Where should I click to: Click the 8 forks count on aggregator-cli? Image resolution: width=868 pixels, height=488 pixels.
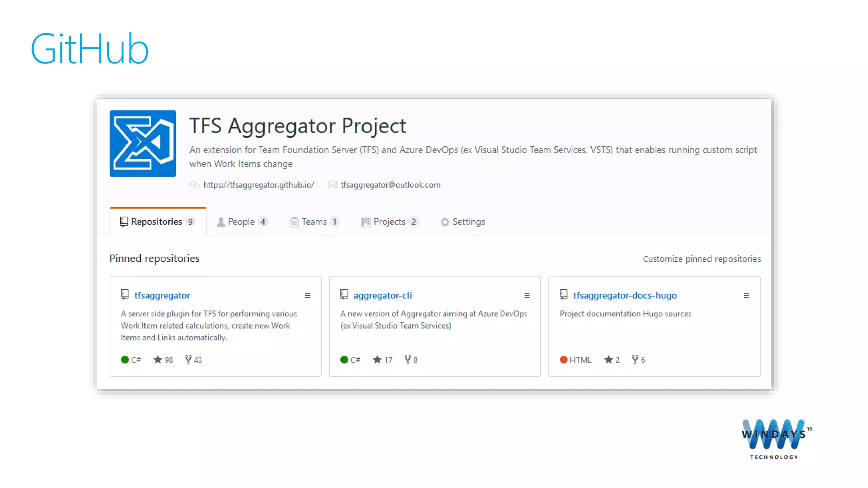pyautogui.click(x=411, y=360)
